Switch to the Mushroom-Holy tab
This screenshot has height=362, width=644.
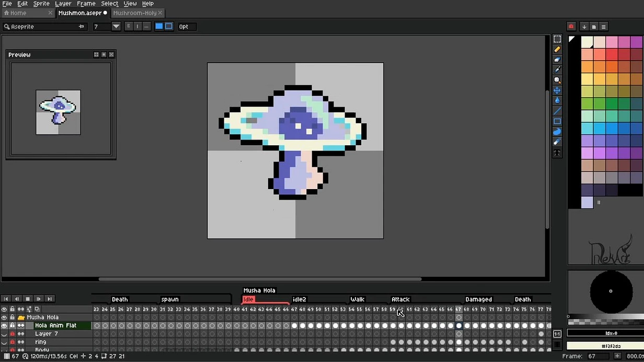(x=138, y=13)
